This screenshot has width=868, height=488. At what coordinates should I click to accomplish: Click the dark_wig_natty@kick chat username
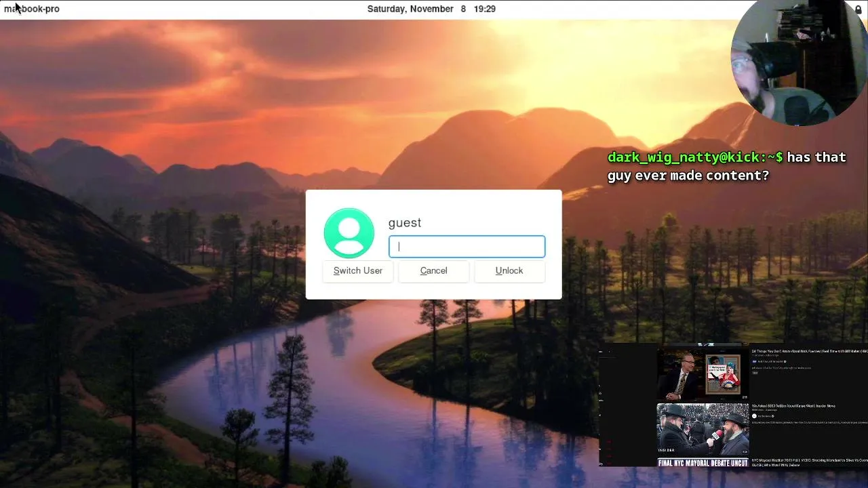[x=695, y=157]
